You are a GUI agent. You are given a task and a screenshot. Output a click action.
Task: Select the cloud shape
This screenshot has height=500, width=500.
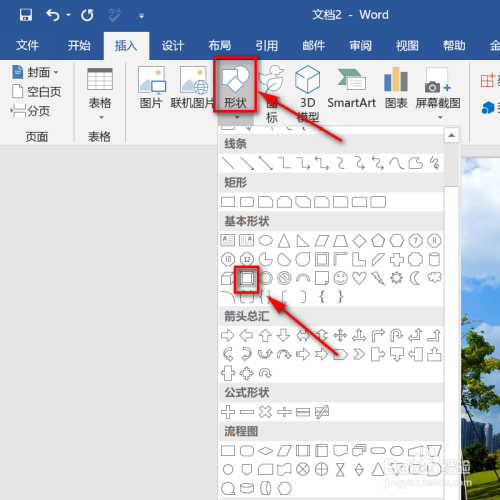coord(434,277)
